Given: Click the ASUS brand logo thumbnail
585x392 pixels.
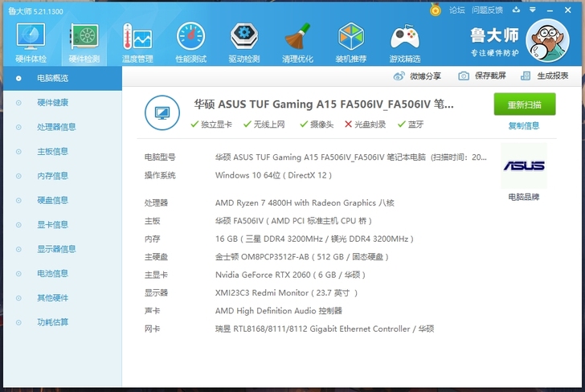Looking at the screenshot, I should (x=523, y=166).
